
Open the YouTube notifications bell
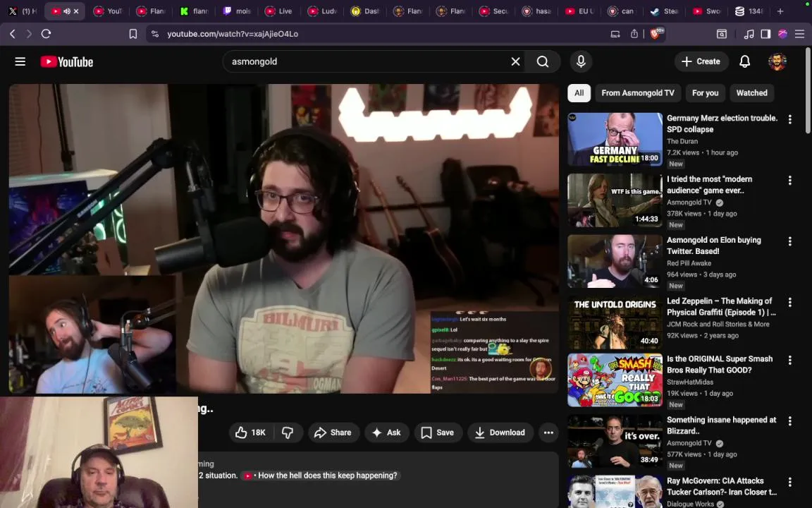pyautogui.click(x=744, y=61)
